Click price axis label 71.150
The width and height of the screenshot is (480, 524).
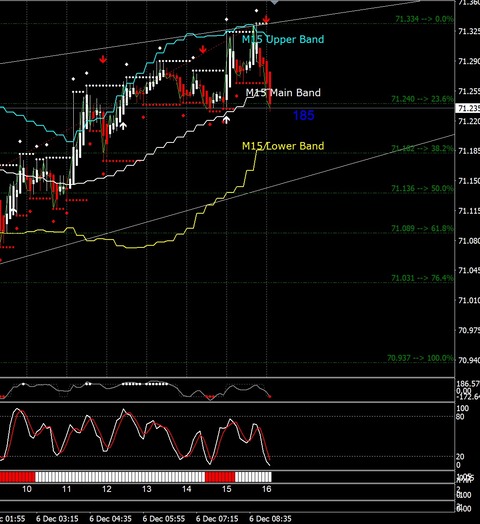(469, 181)
